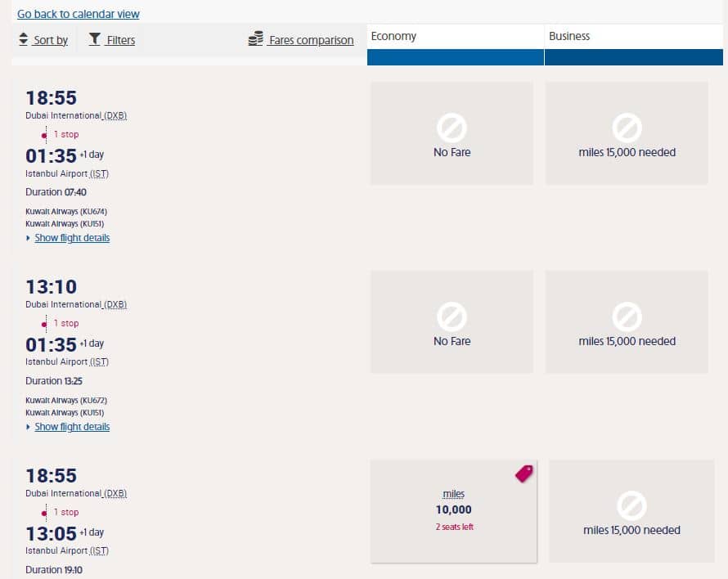
Task: Click 1 stop on the 13:10 flight
Action: 66,323
